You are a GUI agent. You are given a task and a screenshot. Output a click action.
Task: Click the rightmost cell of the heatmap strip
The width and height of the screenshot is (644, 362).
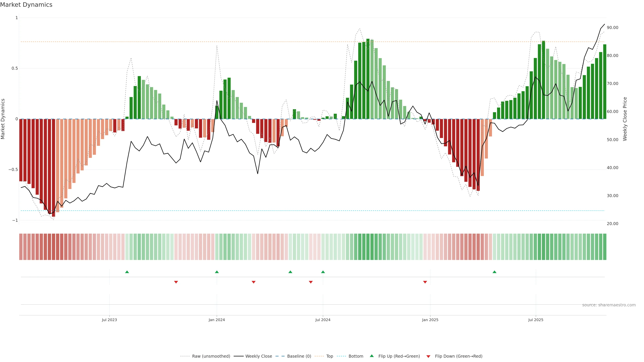point(604,247)
